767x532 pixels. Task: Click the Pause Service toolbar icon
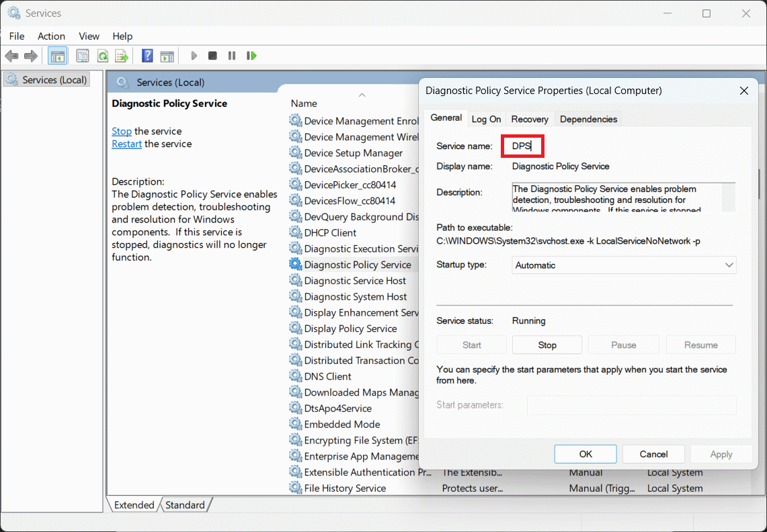pyautogui.click(x=232, y=56)
